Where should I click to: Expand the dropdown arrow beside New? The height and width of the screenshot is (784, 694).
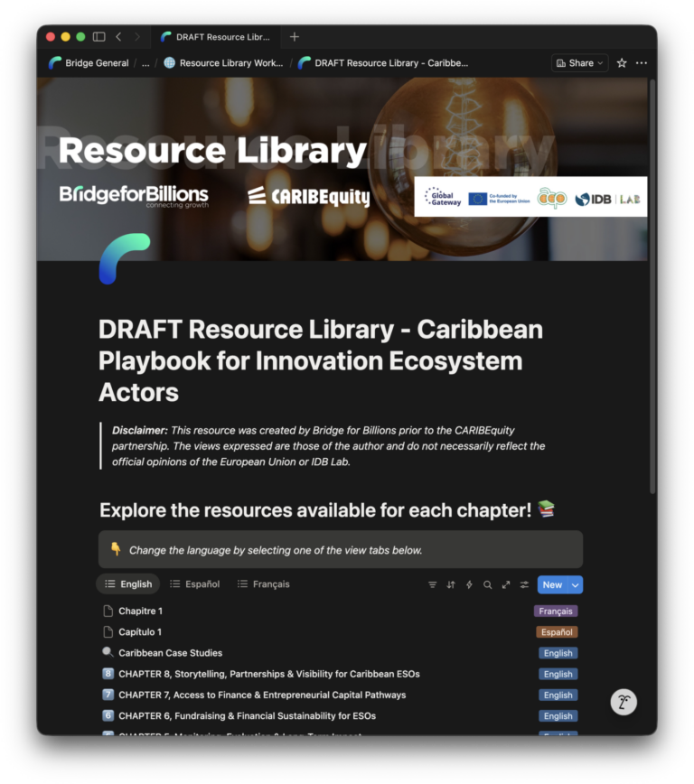(575, 584)
